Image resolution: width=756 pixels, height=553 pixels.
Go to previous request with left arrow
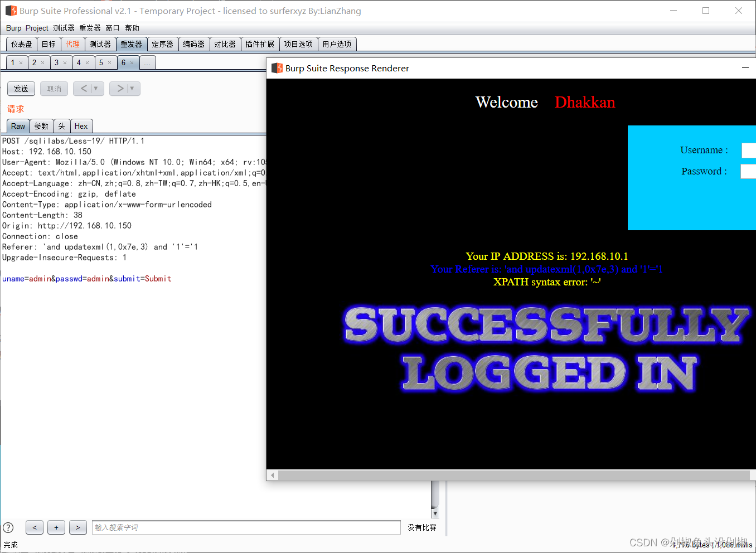point(84,89)
